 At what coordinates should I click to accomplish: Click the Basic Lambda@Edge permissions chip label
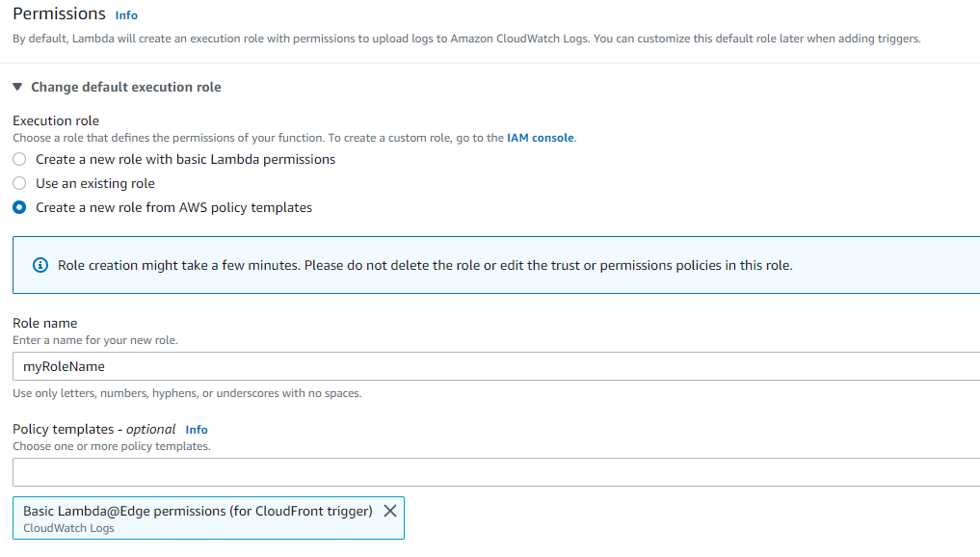pos(198,511)
